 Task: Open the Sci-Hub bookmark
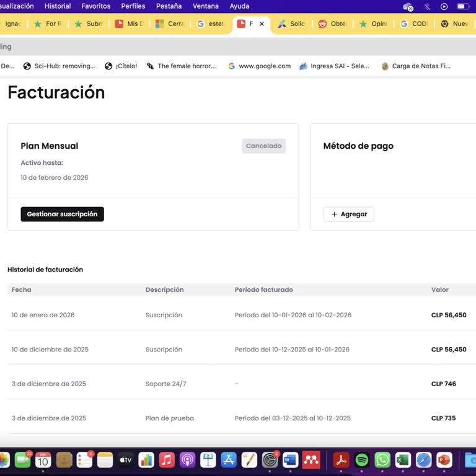coord(59,66)
